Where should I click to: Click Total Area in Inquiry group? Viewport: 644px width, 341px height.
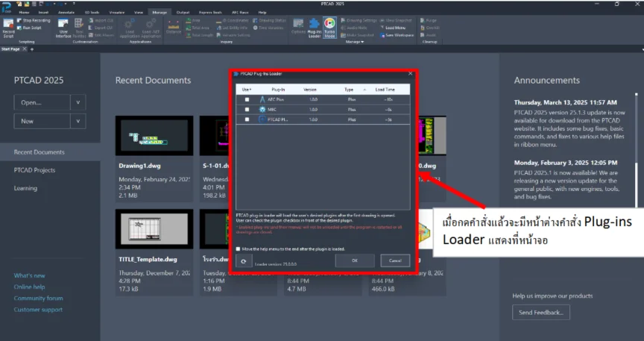click(x=198, y=28)
